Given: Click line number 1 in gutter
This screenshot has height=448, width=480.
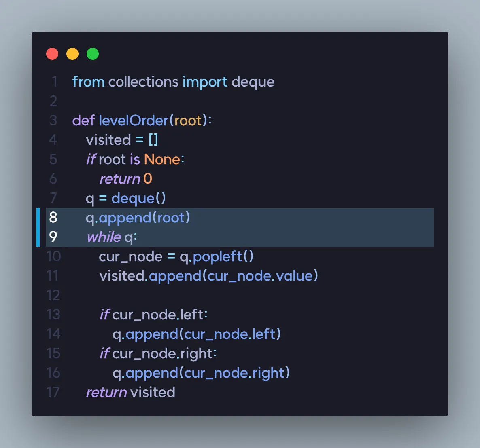Looking at the screenshot, I should (x=54, y=82).
